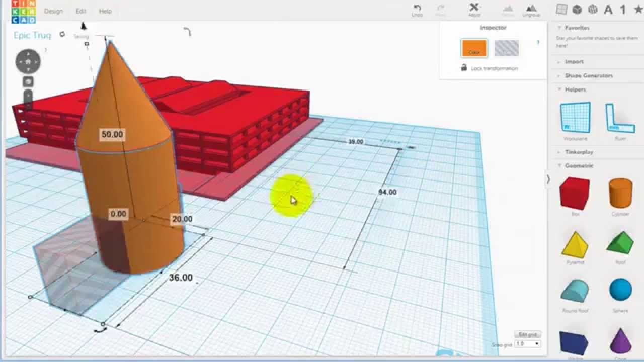The image size is (644, 362).
Task: Collapse the Helpers section
Action: click(x=575, y=89)
